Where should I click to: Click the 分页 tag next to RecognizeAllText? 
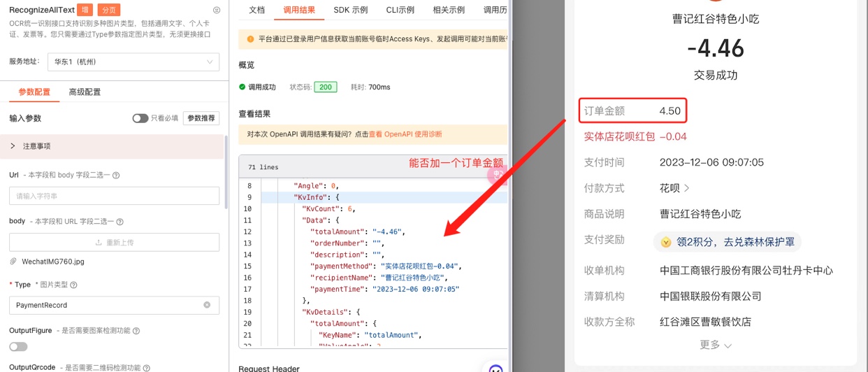[x=108, y=10]
